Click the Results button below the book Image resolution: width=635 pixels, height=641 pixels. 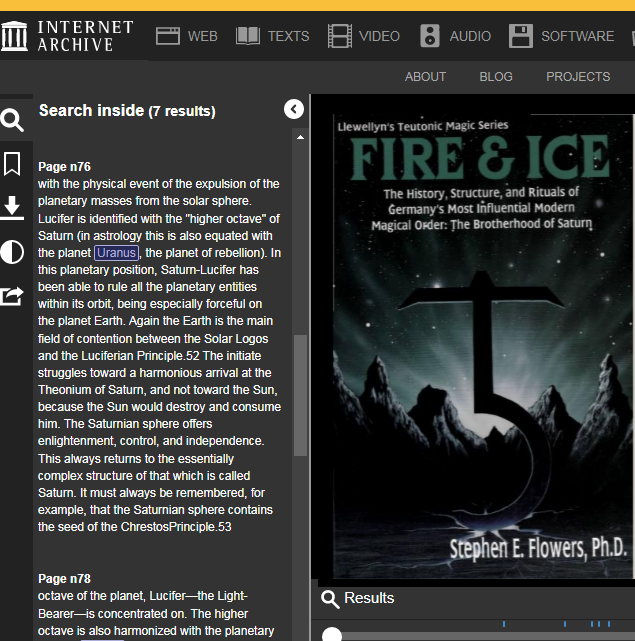click(x=358, y=598)
